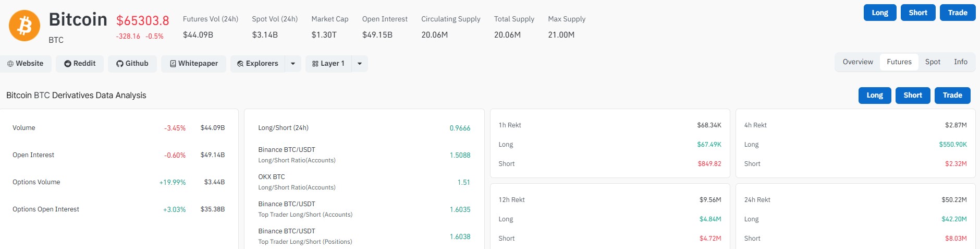Click the BTC ticker symbol under Bitcoin
The height and width of the screenshot is (249, 980).
tap(56, 40)
